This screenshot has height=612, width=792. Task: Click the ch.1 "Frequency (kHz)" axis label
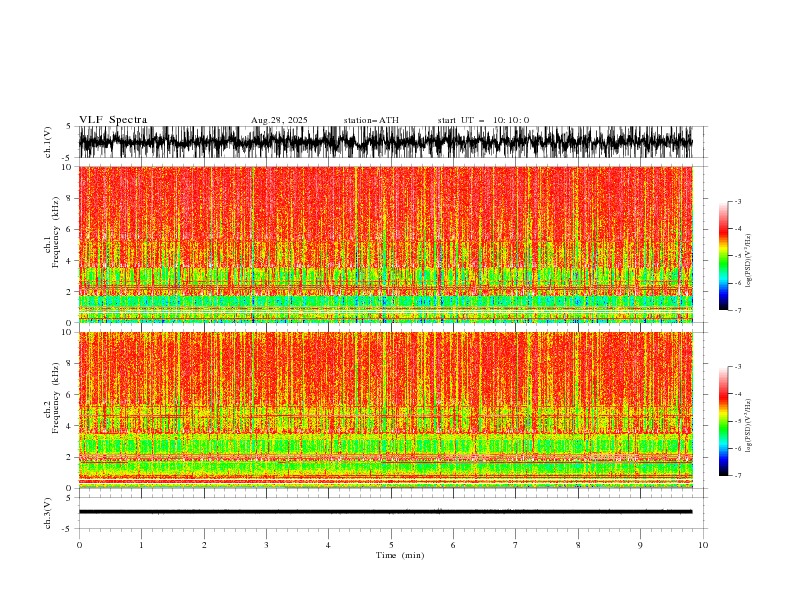click(x=56, y=233)
